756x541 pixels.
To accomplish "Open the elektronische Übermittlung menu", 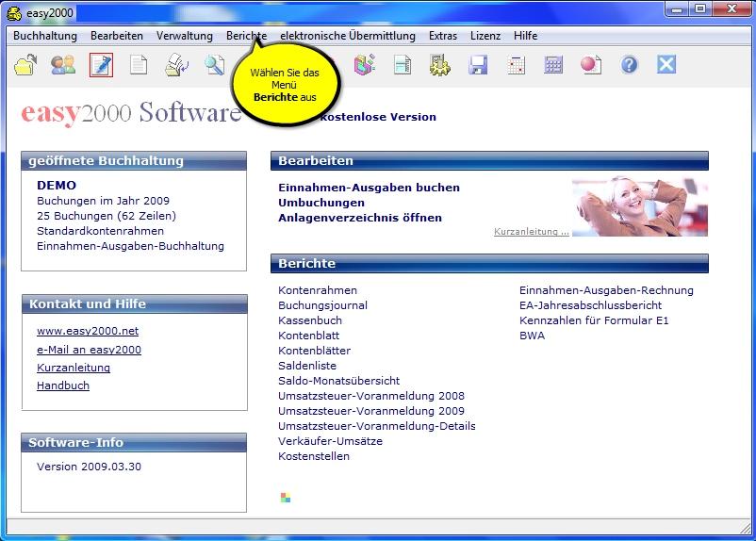I will pyautogui.click(x=348, y=36).
